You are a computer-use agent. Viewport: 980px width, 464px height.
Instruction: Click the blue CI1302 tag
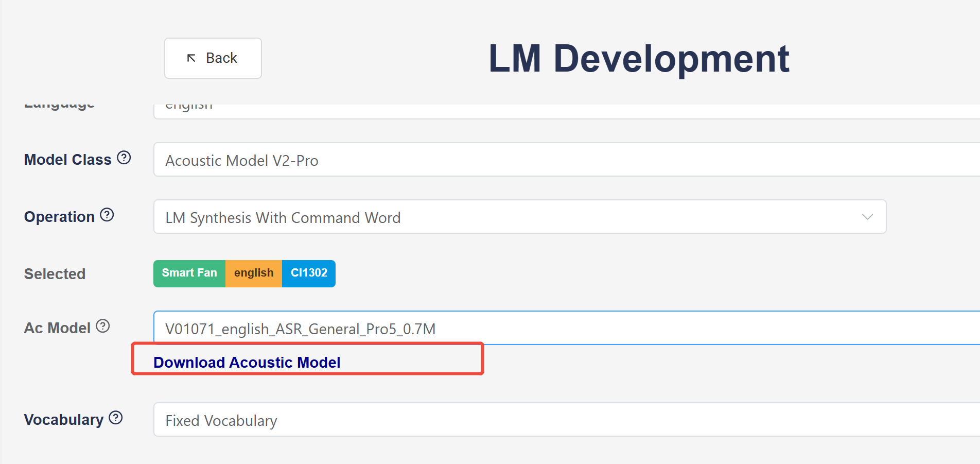point(309,273)
